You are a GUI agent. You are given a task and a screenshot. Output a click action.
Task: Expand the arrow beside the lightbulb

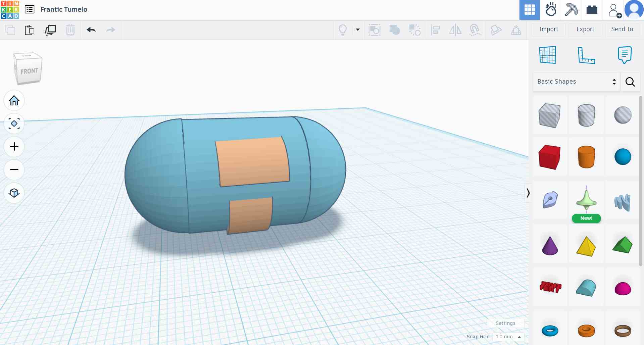[358, 30]
